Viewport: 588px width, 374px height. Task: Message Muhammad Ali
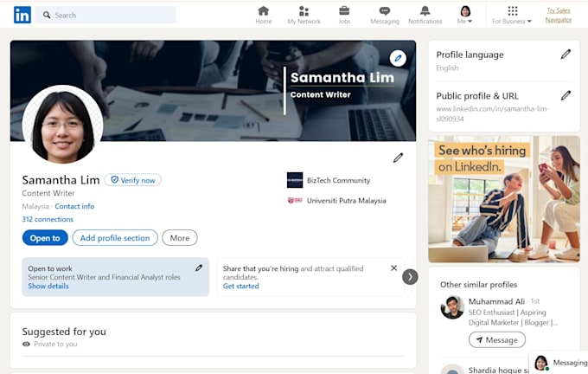coord(497,340)
